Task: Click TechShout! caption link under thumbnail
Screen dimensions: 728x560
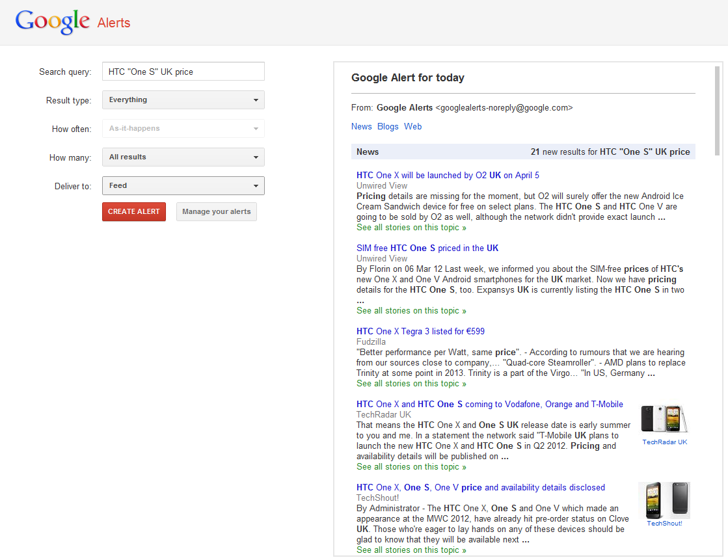Action: pyautogui.click(x=664, y=524)
